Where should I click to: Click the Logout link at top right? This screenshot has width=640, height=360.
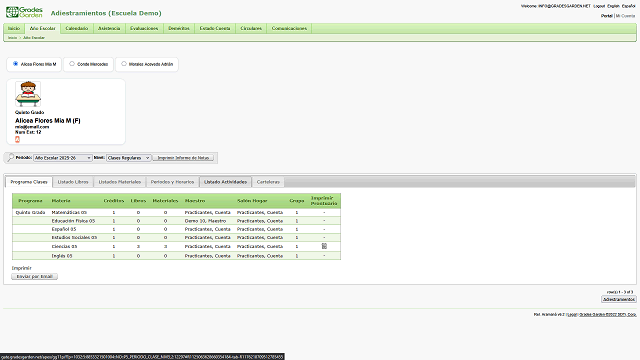(599, 6)
